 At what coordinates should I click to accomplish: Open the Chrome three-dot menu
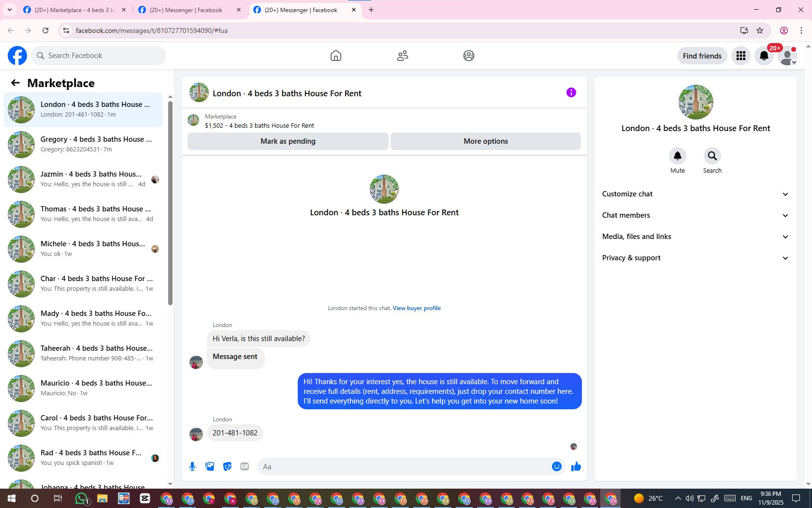[801, 30]
